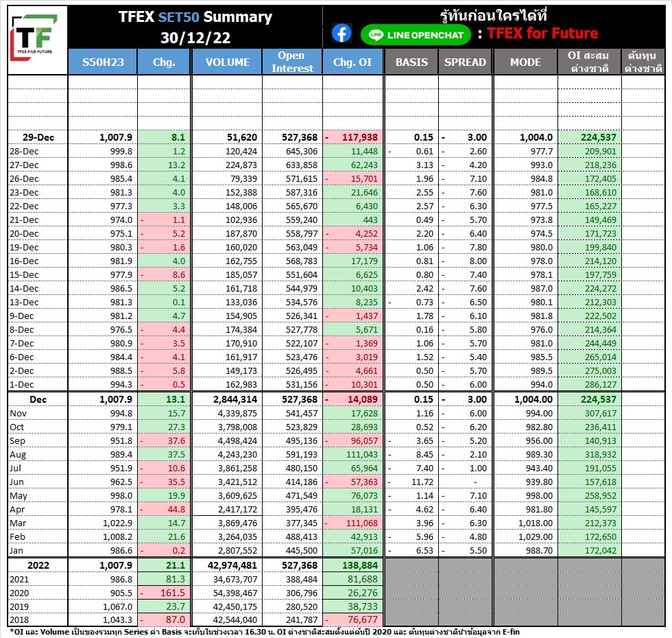Click the Mar row label
Image resolution: width=672 pixels, height=638 pixels.
pos(18,523)
